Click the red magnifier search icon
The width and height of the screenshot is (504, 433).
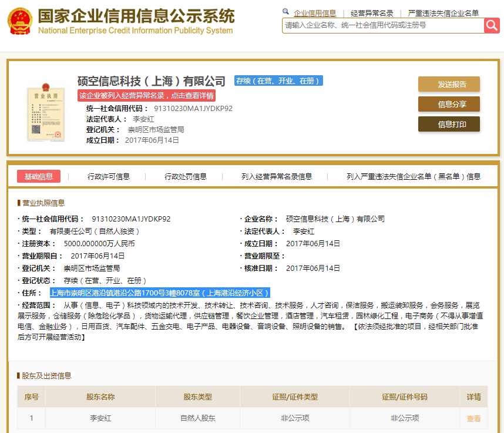(x=492, y=25)
